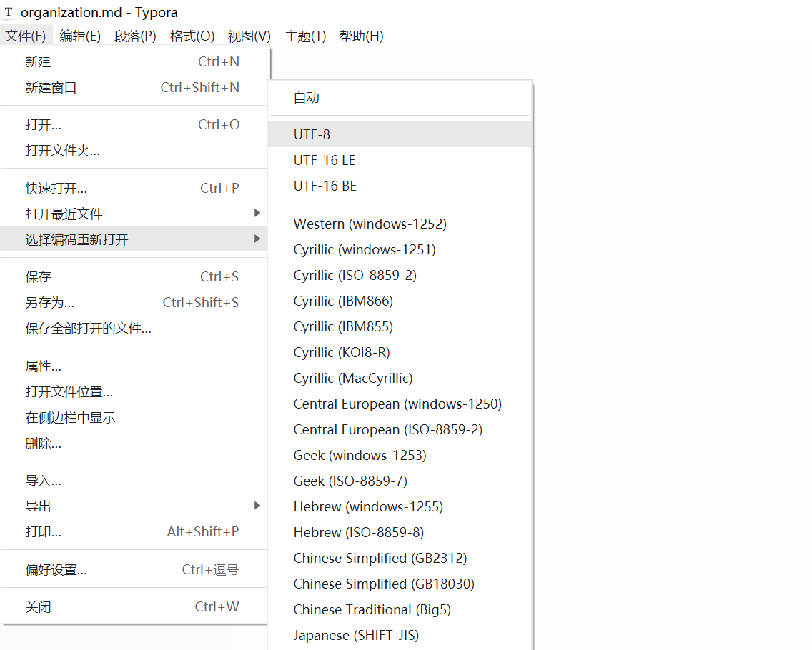This screenshot has height=650, width=812.
Task: Open the 帮助 menu
Action: 361,36
